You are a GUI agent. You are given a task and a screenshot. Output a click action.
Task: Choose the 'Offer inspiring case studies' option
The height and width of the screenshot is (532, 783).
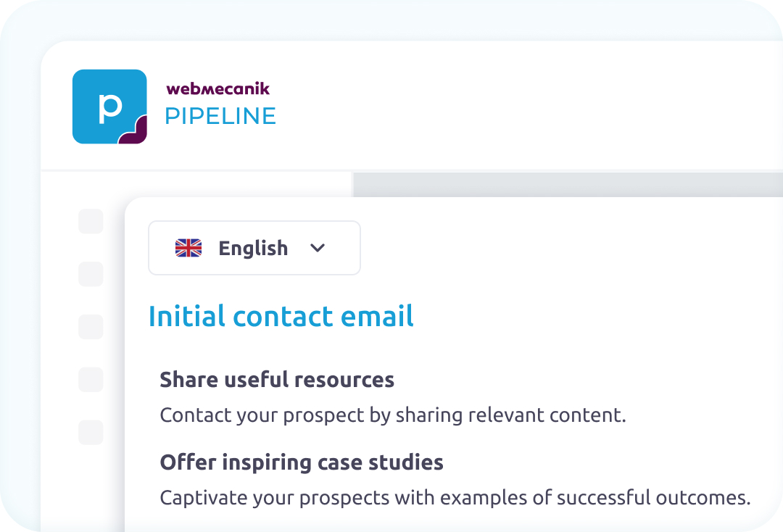pos(301,462)
